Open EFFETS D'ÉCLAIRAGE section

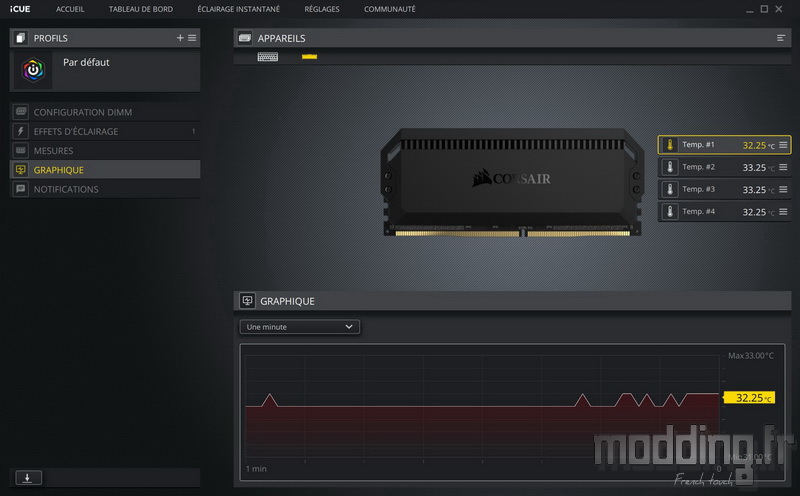pos(105,131)
